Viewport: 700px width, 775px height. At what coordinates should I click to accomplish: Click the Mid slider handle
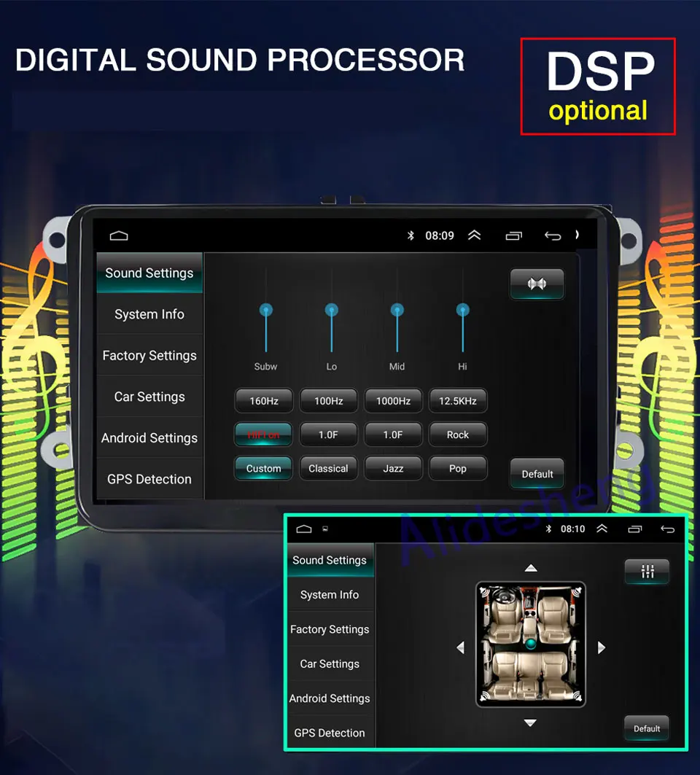click(x=397, y=310)
